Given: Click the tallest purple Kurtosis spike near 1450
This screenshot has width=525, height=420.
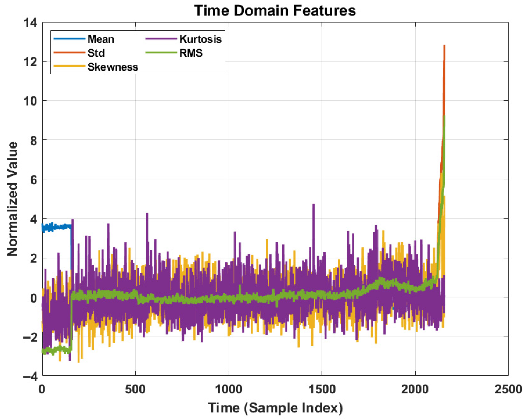Looking at the screenshot, I should pos(313,205).
